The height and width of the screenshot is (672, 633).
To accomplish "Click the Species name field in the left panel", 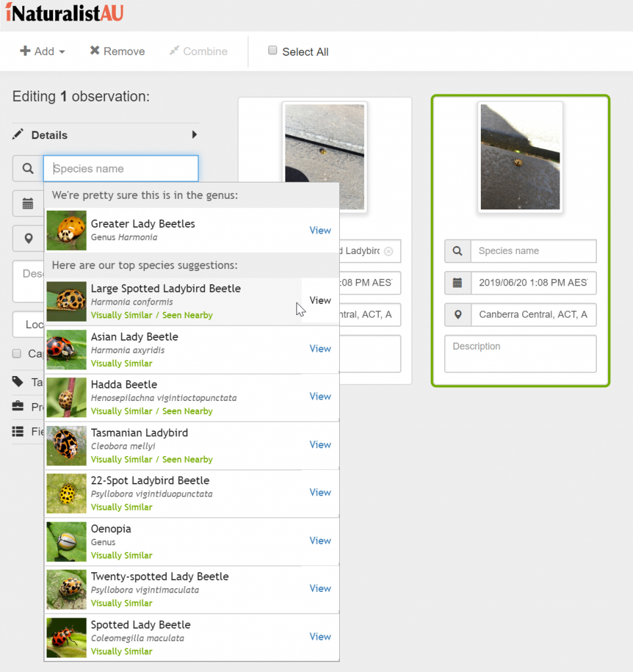I will coord(121,169).
